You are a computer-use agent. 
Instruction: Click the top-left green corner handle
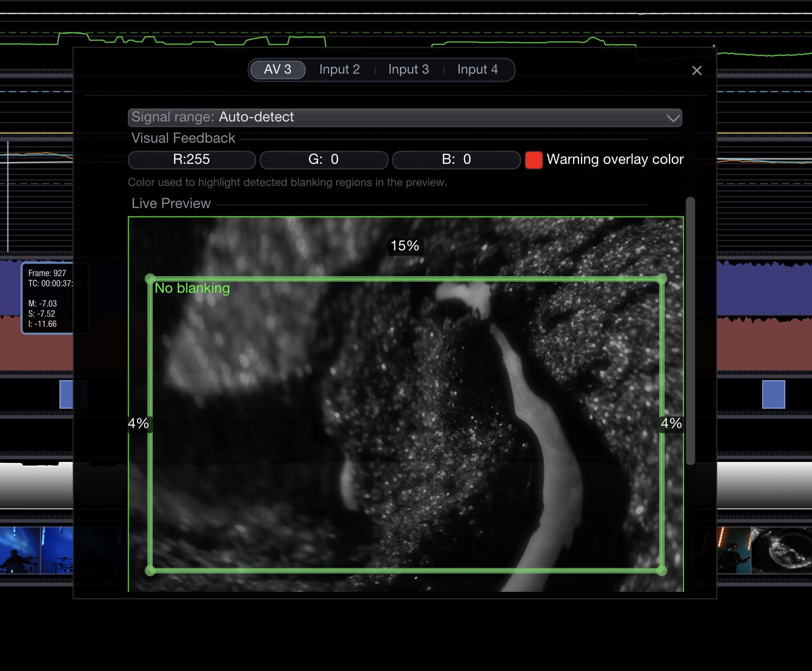150,278
